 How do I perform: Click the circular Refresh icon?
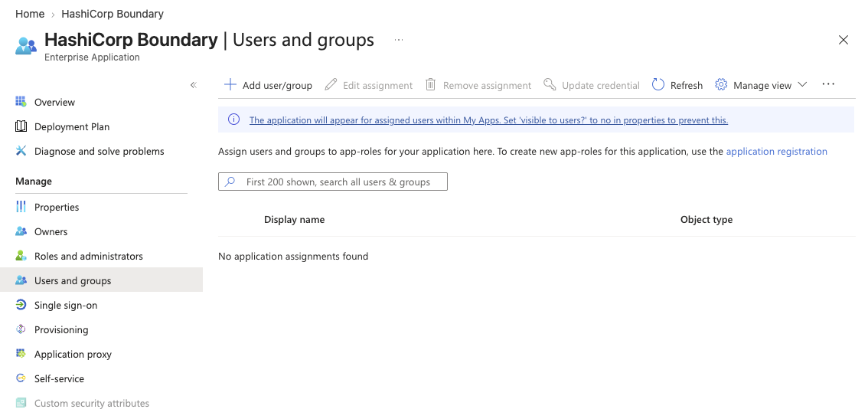[658, 85]
